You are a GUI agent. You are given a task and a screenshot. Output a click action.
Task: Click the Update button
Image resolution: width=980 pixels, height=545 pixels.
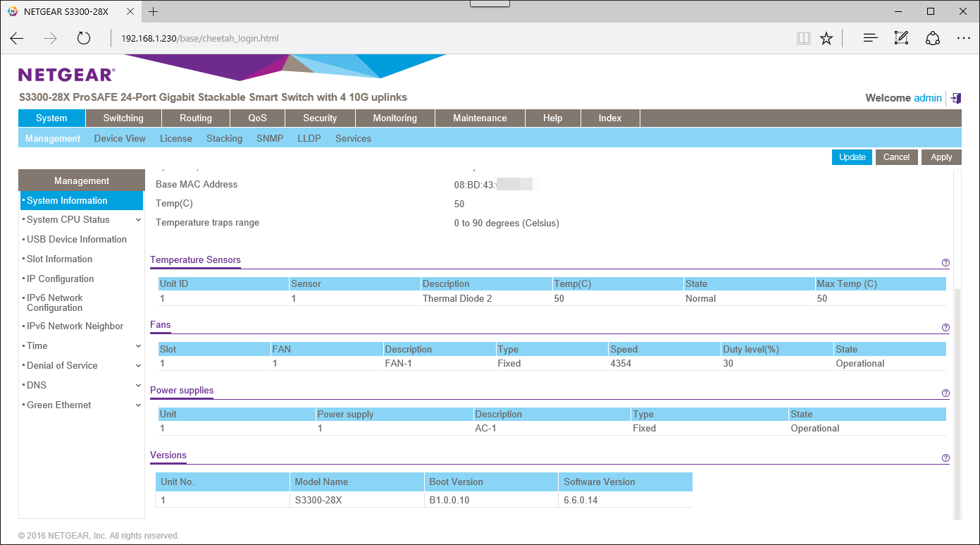(852, 157)
